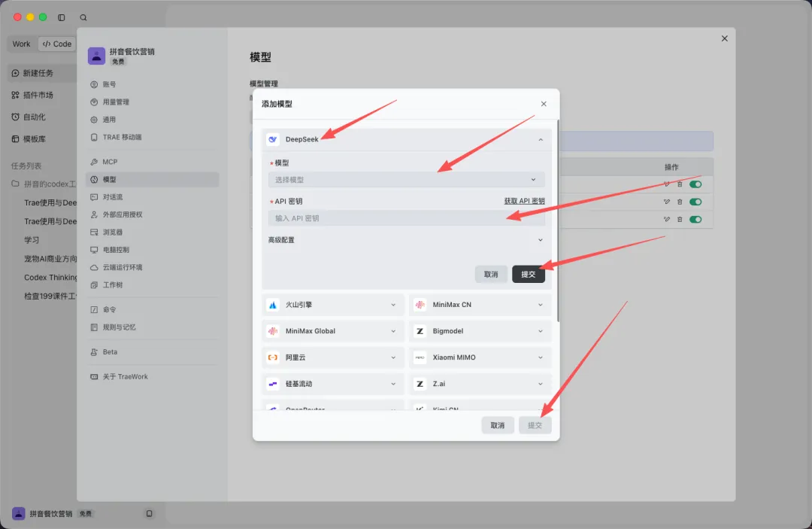812x529 pixels.
Task: Click the Bigmodel Z logo icon
Action: 420,331
